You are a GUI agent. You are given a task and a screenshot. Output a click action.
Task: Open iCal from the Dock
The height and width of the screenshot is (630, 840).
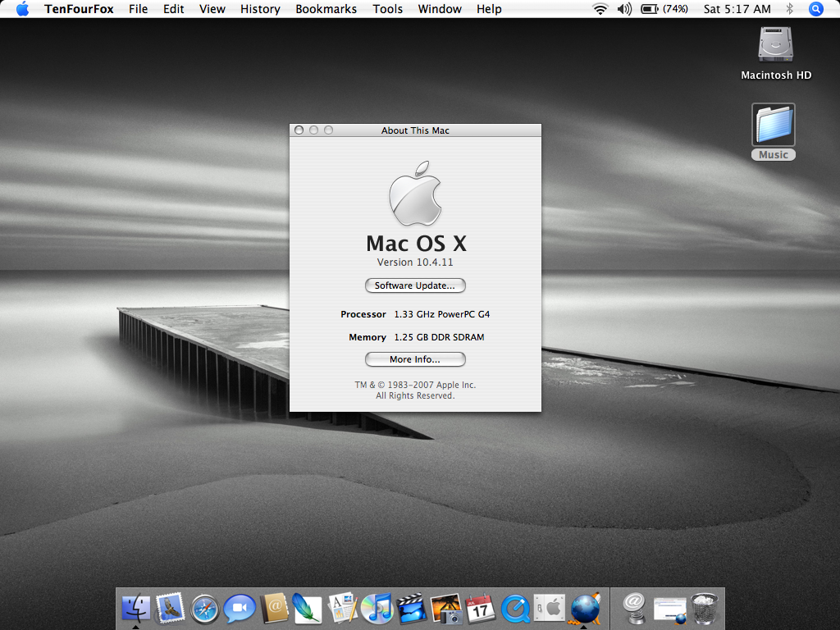tap(481, 609)
